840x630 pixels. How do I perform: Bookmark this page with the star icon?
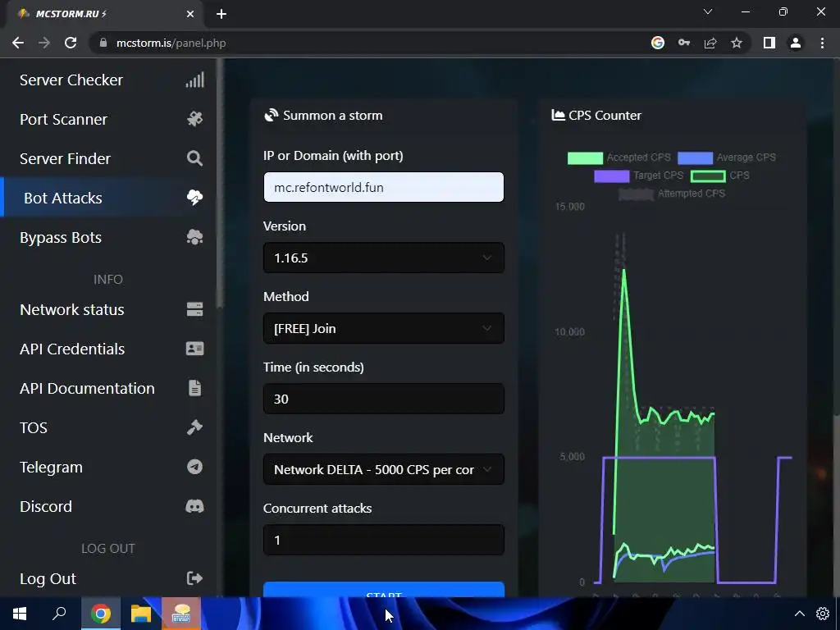(737, 43)
